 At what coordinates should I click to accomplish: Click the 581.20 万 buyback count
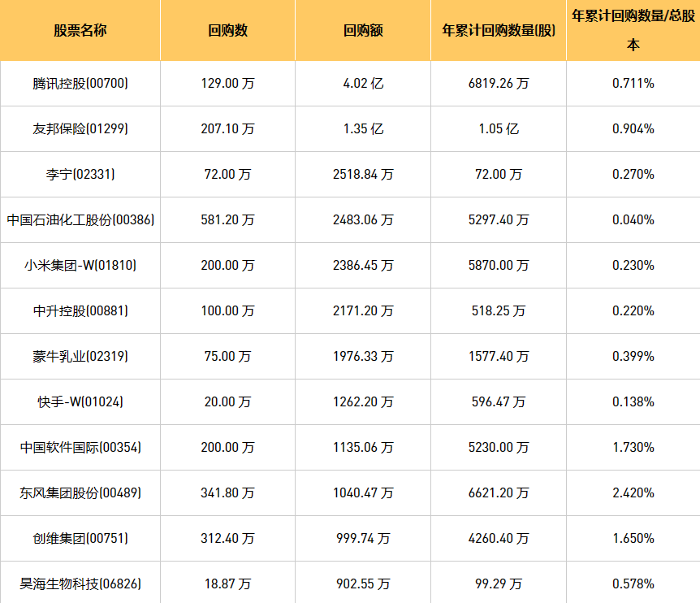click(227, 220)
